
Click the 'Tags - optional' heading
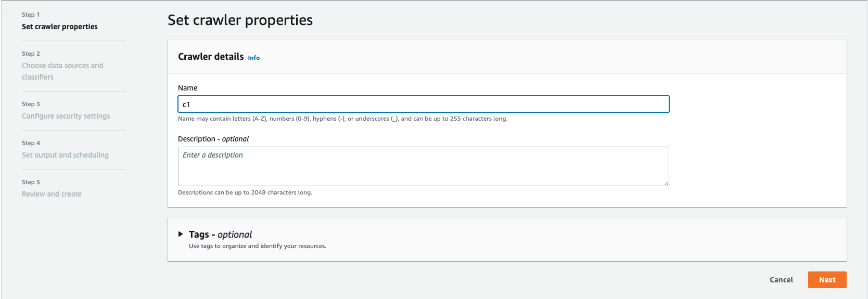click(x=220, y=235)
